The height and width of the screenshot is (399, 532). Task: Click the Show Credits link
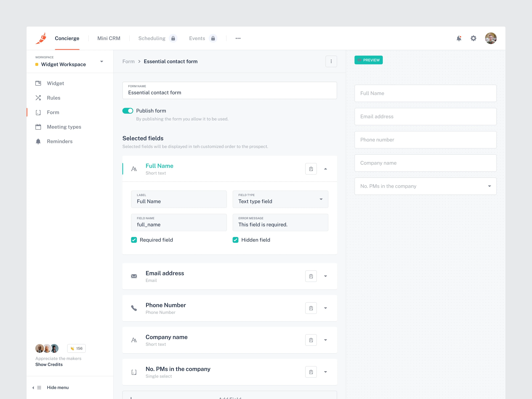[x=49, y=364]
